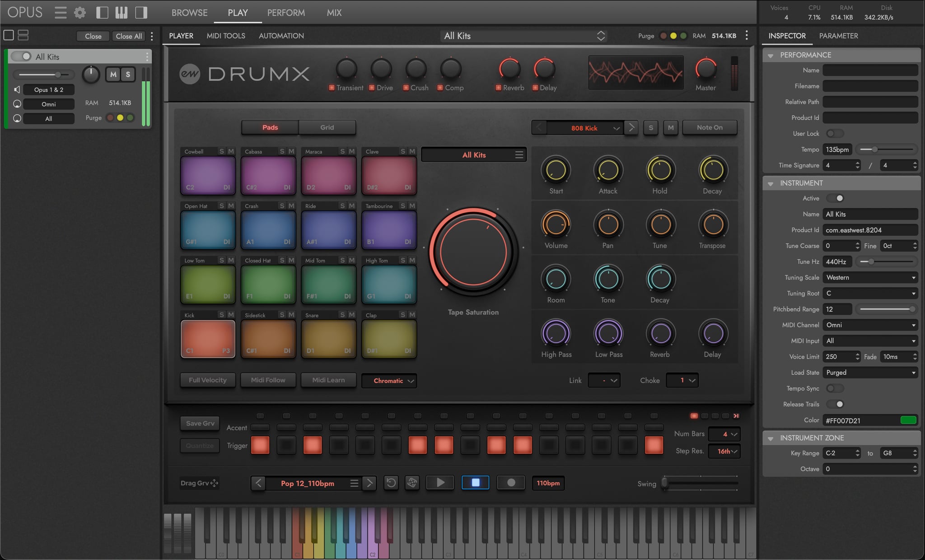
Task: Click the Close All button
Action: (129, 36)
